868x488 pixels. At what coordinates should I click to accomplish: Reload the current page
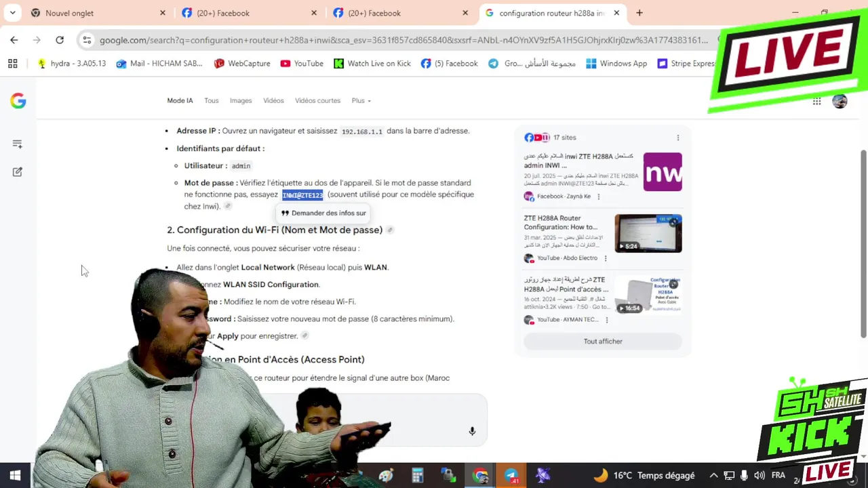(x=60, y=40)
